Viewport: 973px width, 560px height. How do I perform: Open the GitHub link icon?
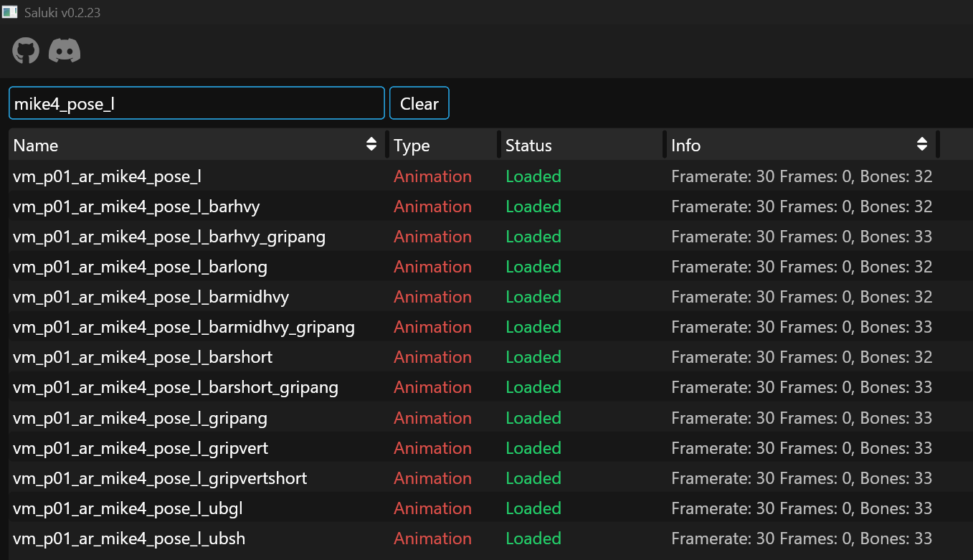coord(26,51)
